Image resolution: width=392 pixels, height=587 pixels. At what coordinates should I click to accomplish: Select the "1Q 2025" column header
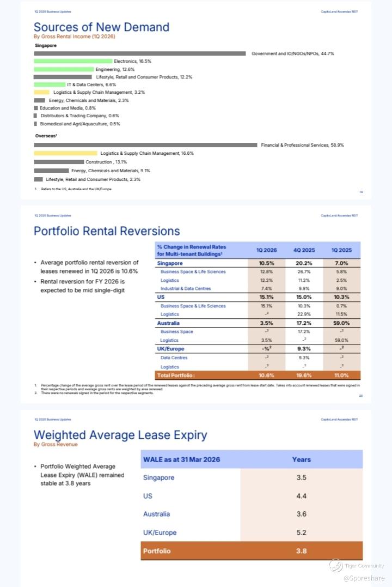point(341,250)
